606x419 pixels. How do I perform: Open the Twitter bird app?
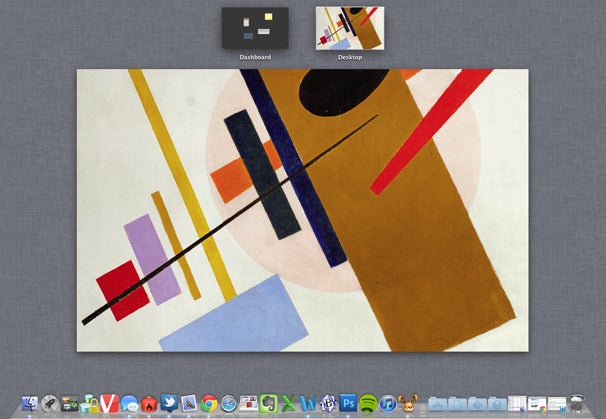pyautogui.click(x=169, y=404)
